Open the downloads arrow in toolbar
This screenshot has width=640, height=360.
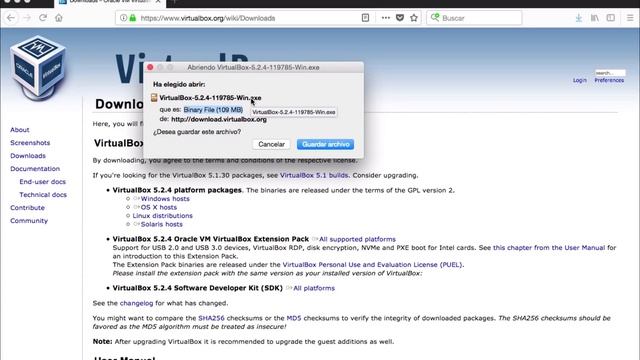[579, 18]
